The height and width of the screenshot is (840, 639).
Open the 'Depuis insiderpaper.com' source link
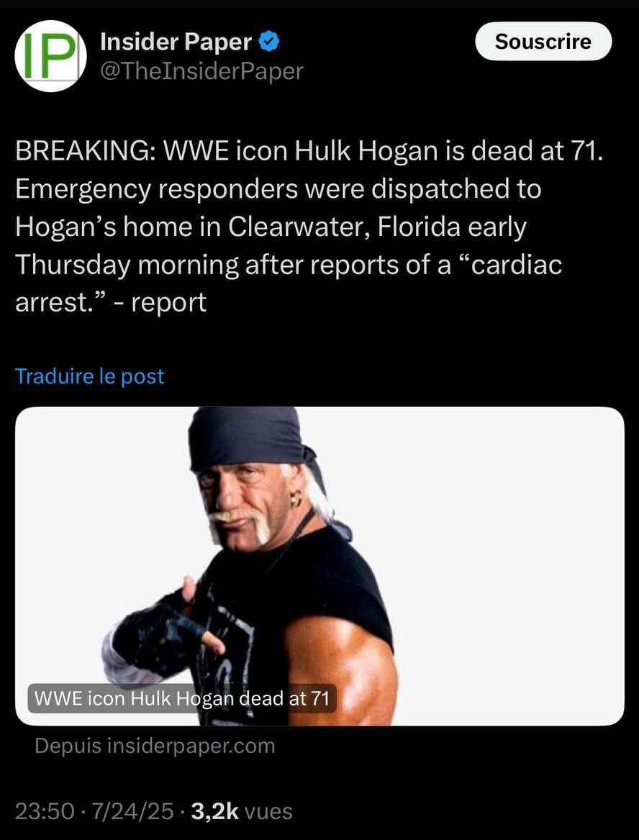(x=155, y=746)
